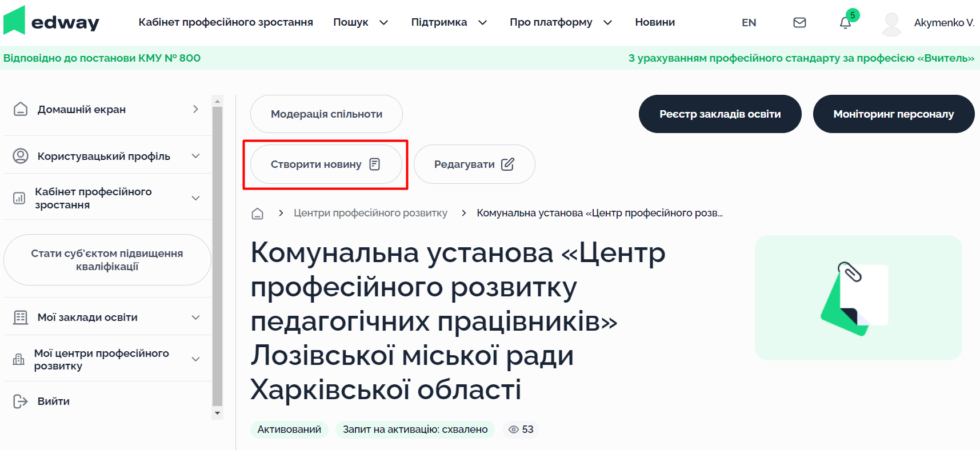Open notifications bell icon
Screen dimensions: 980x450
845,23
